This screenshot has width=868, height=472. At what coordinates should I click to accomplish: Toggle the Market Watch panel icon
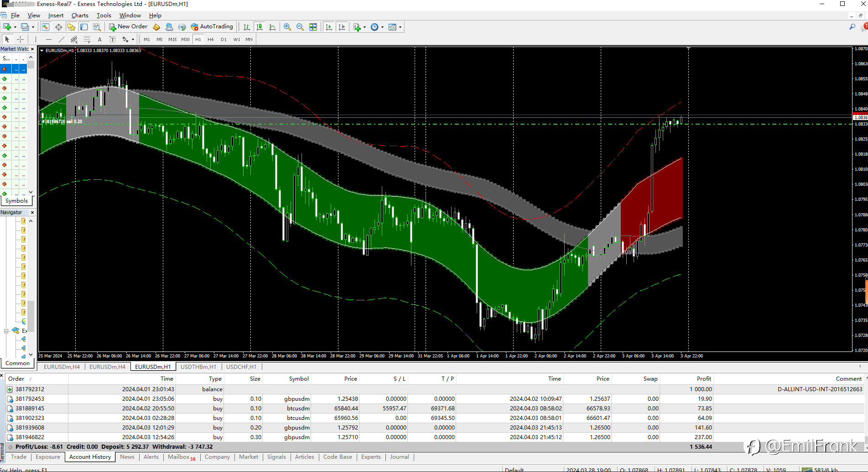pyautogui.click(x=46, y=27)
